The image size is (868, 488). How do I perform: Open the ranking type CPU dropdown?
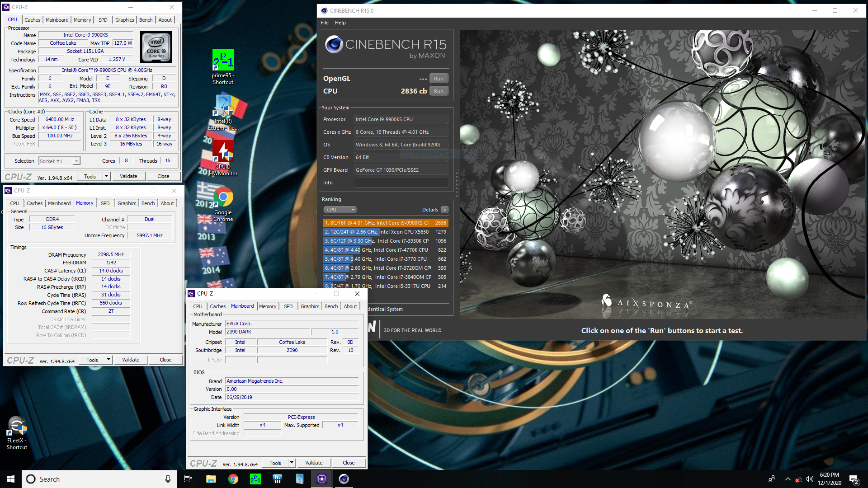click(340, 210)
